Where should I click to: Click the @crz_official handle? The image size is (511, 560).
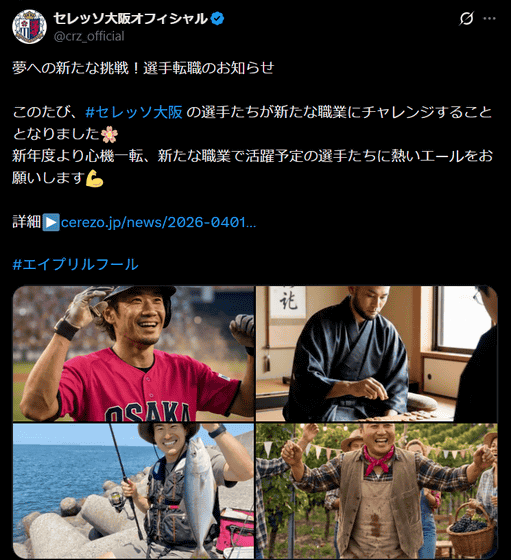[89, 36]
